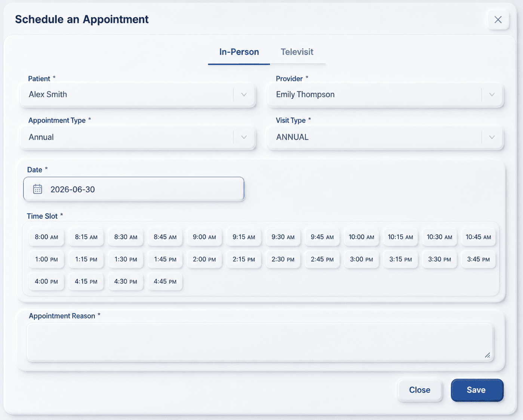Choose the 2:15 PM time slot
Viewport: 523px width, 420px height.
244,259
